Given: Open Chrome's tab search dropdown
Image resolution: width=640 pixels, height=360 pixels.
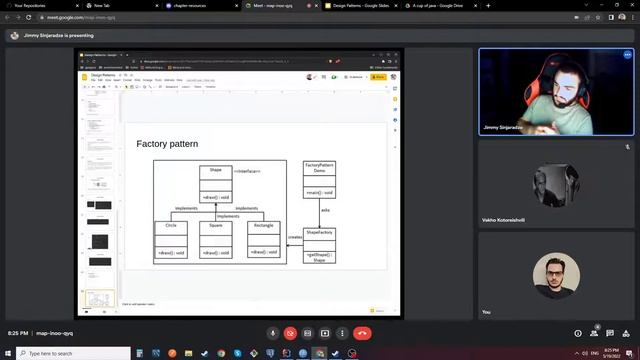Looking at the screenshot, I should tap(587, 5).
